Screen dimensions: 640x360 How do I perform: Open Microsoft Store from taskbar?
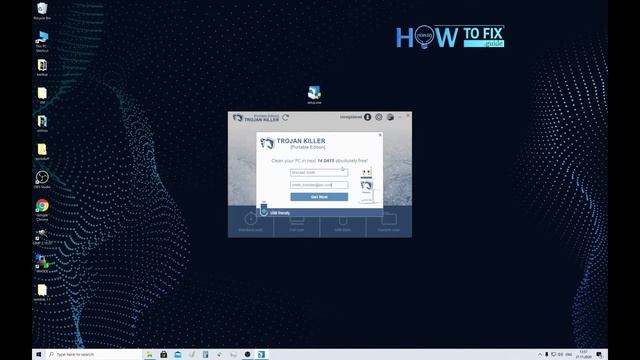(164, 354)
